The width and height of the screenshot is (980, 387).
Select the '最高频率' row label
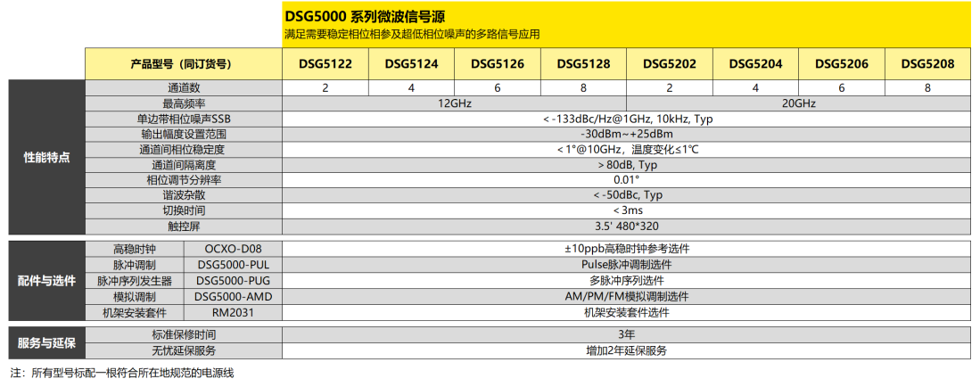coord(184,103)
